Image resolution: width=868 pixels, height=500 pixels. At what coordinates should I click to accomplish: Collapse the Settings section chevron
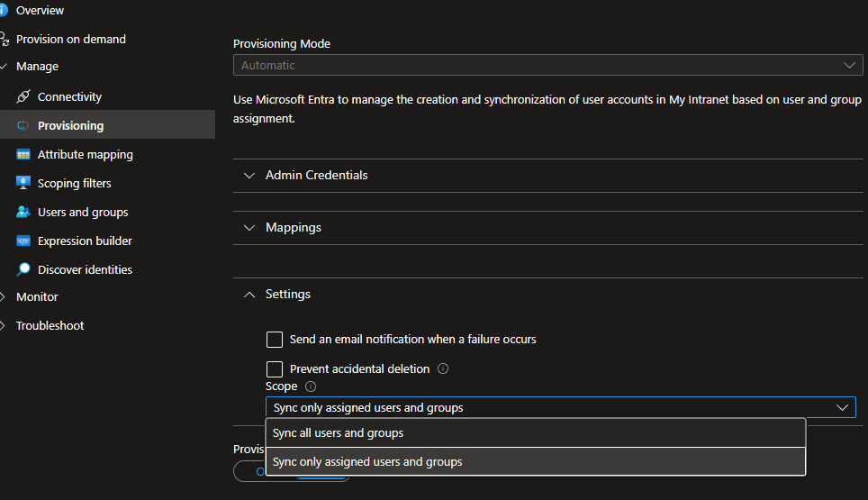point(249,295)
